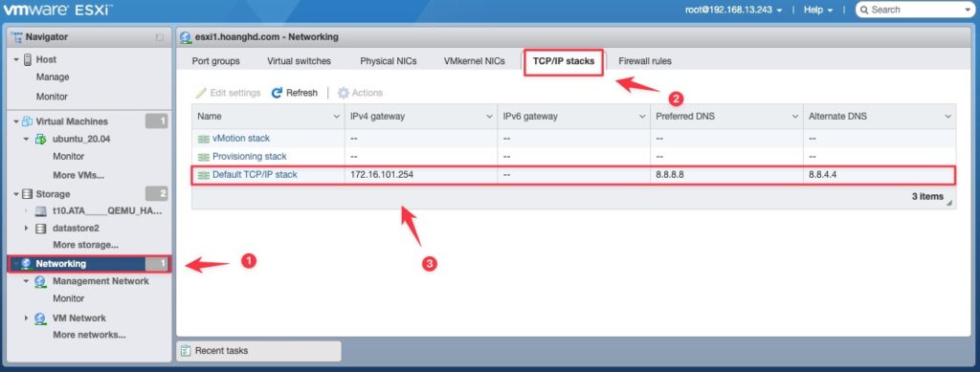Click the Navigator panel icon

[x=17, y=37]
